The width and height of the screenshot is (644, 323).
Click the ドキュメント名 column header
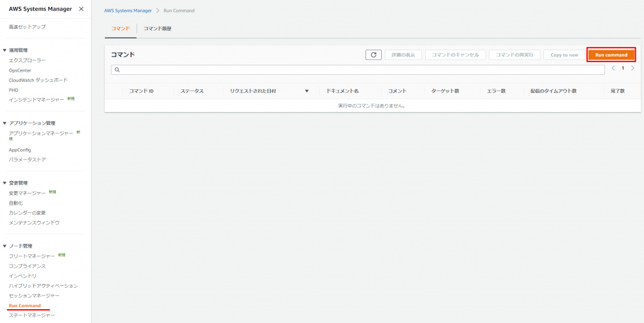coord(343,91)
